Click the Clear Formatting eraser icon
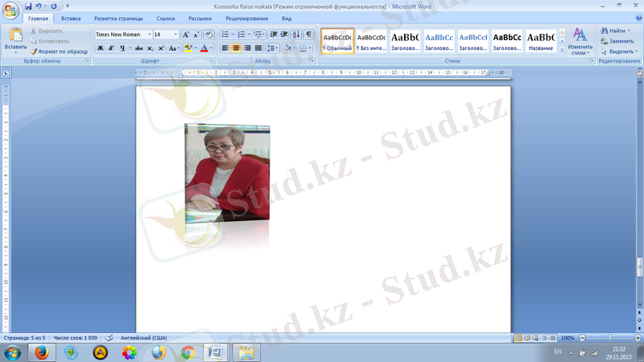This screenshot has width=644, height=362. tap(208, 35)
